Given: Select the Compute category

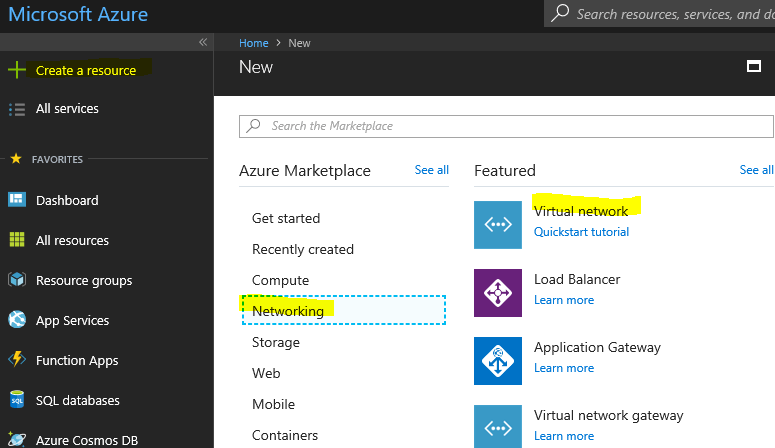Looking at the screenshot, I should (x=280, y=280).
